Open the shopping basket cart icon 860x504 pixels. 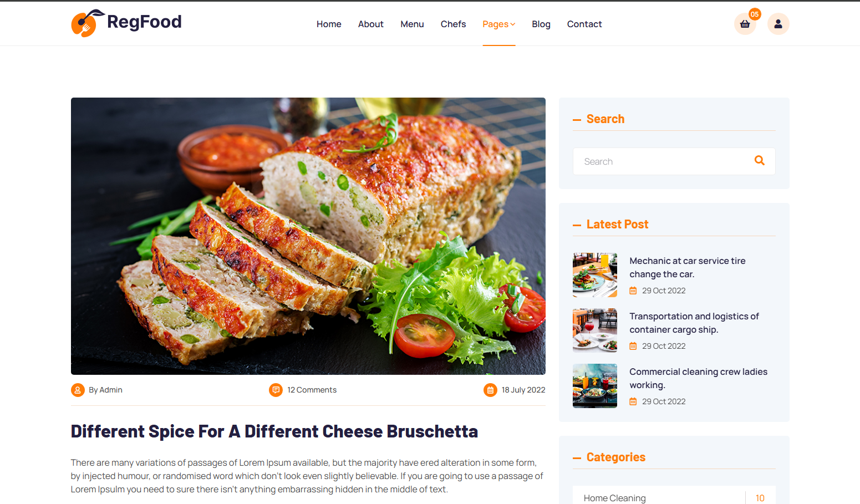click(x=745, y=24)
